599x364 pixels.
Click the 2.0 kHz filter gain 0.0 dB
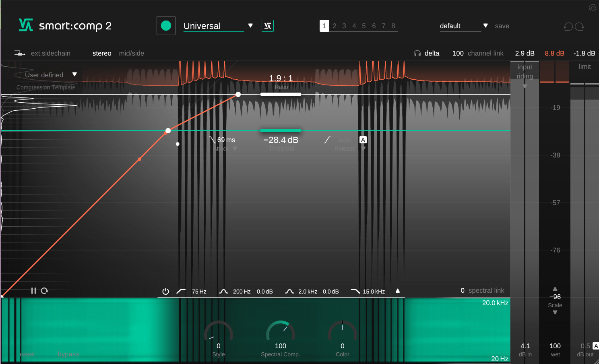(331, 292)
